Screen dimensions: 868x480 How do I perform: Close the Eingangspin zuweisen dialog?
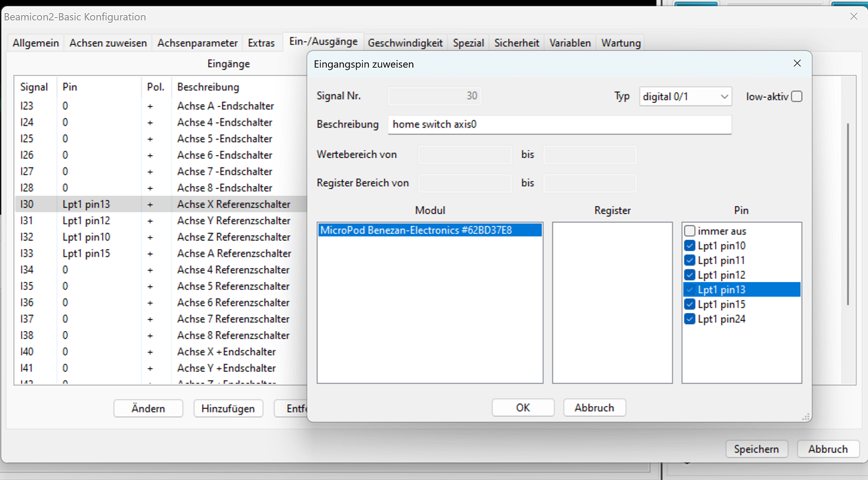tap(797, 63)
